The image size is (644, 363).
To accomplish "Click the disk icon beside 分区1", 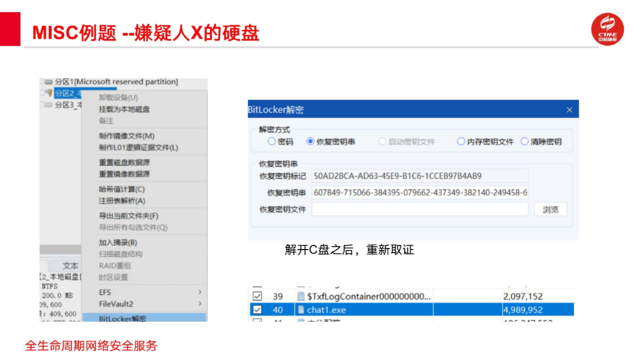I will (x=48, y=82).
